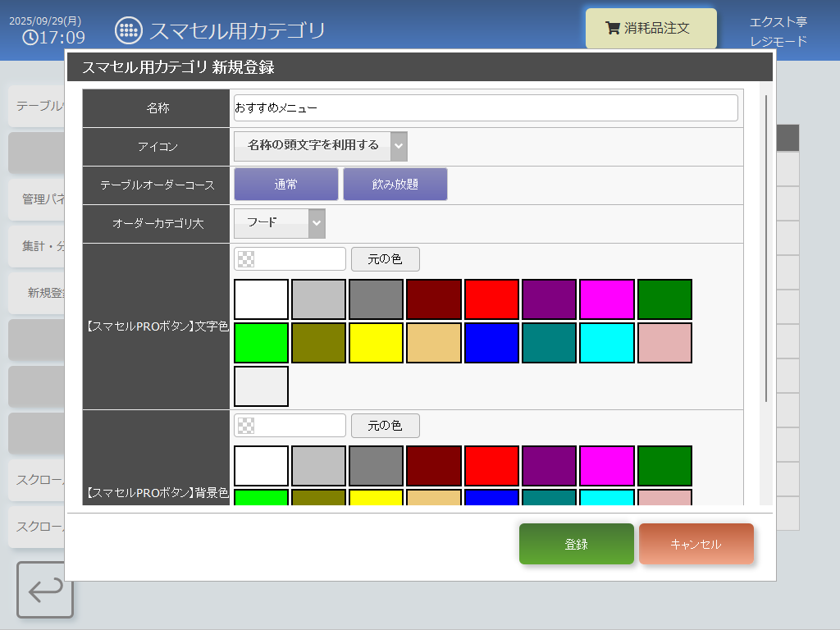
Task: Toggle the 飲み放題 course button
Action: point(395,185)
